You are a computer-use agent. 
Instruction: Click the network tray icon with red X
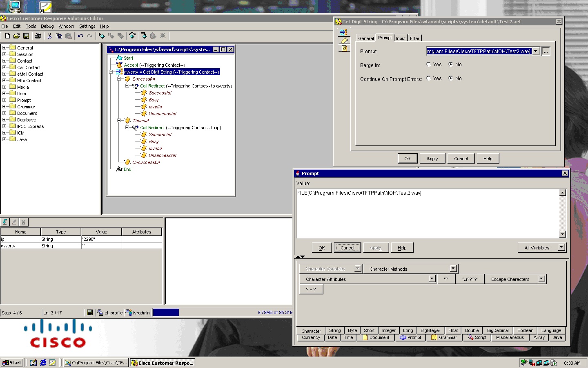(532, 363)
